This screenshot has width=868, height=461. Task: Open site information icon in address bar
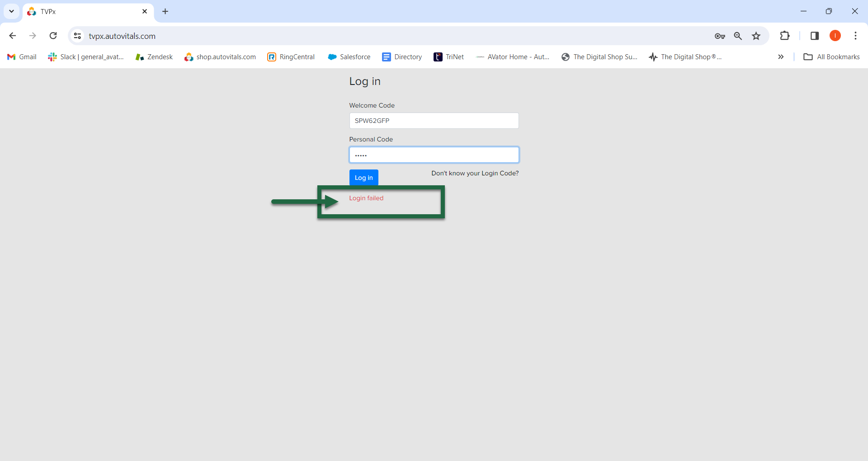click(77, 36)
